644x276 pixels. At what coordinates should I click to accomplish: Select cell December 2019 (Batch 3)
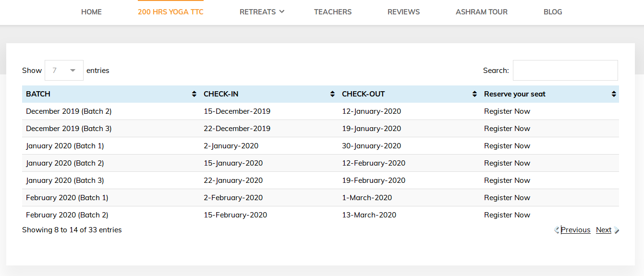69,129
